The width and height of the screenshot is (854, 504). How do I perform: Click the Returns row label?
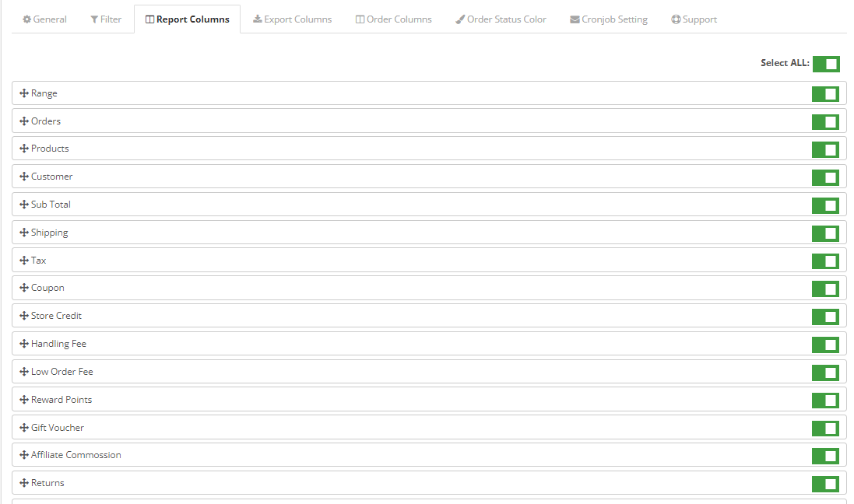(x=47, y=483)
